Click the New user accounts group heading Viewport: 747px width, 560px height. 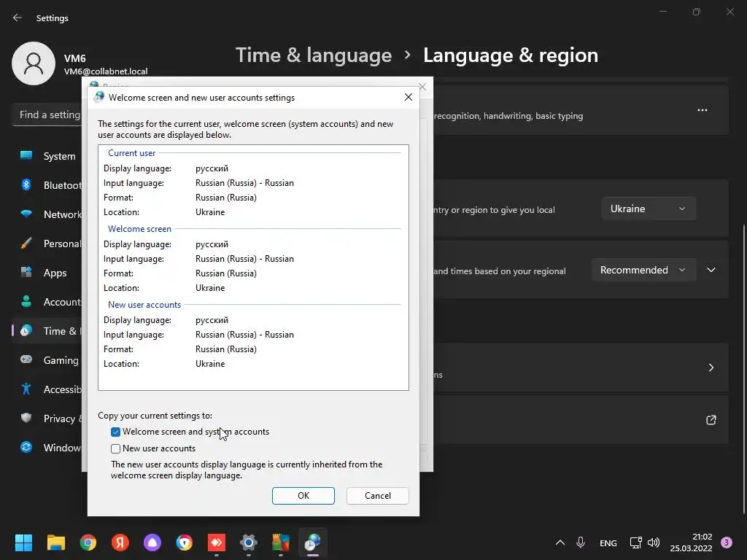pos(144,305)
